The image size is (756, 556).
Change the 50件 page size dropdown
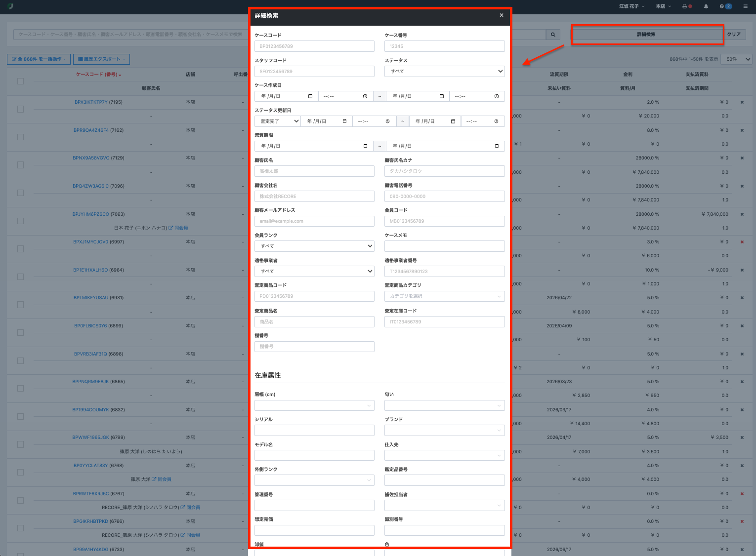[736, 59]
